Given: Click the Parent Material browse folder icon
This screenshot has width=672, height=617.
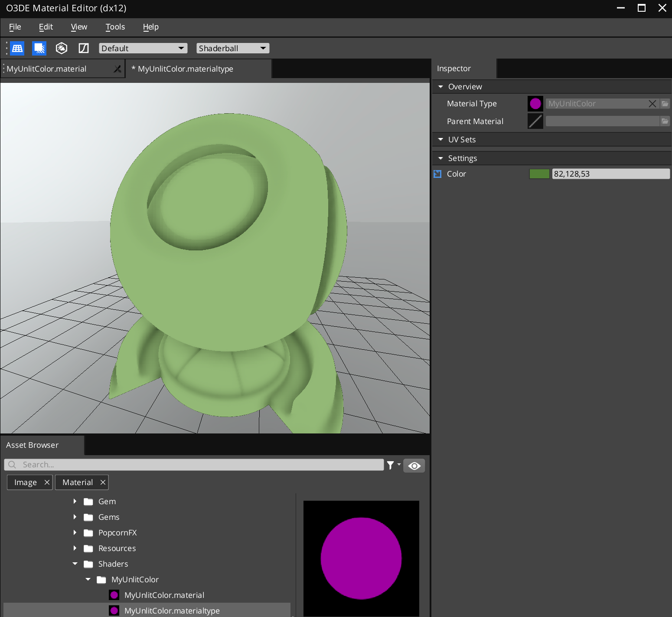Looking at the screenshot, I should click(665, 121).
